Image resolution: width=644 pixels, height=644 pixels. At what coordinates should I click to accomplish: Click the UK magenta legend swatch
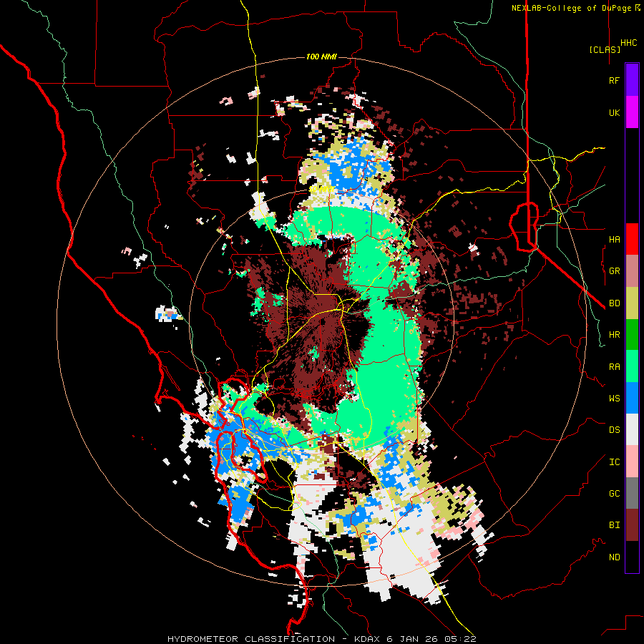point(632,112)
